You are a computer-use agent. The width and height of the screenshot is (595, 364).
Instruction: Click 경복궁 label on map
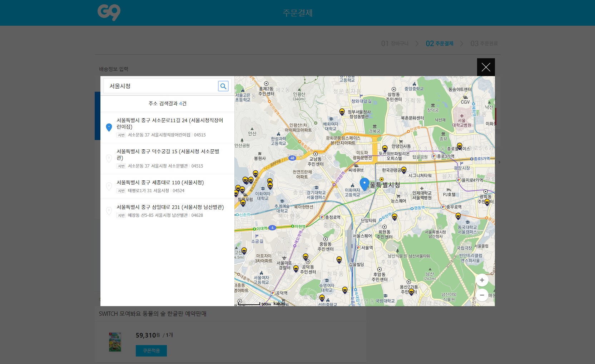(375, 131)
